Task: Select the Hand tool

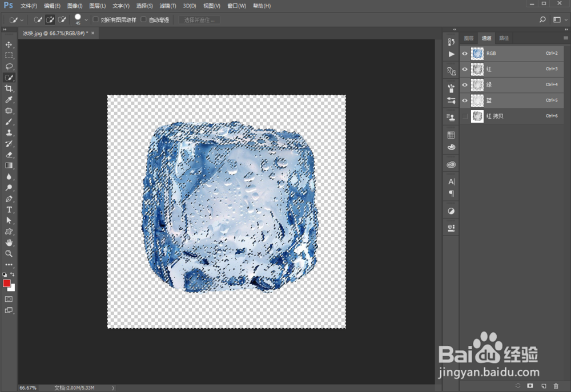Action: pos(9,243)
